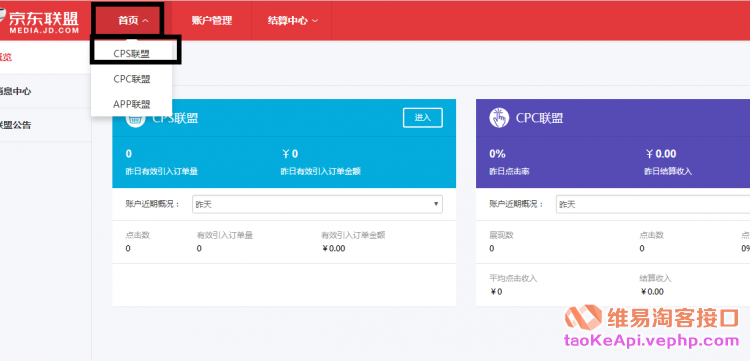Click 结算收入 label below 点击数
This screenshot has width=750, height=361.
click(x=656, y=278)
